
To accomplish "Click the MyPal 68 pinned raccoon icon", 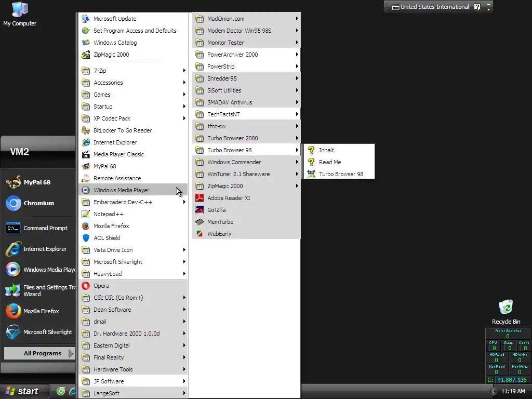I will coord(13,182).
